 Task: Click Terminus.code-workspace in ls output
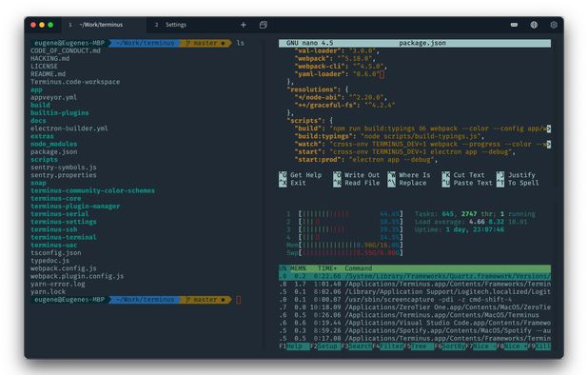point(75,82)
